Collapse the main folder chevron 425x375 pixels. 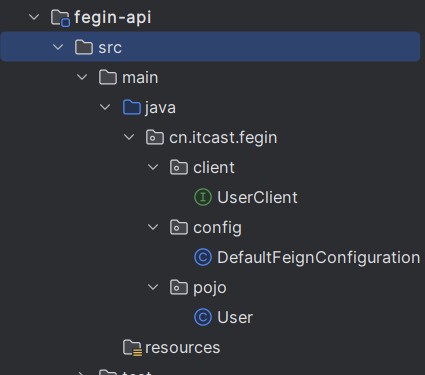coord(82,77)
